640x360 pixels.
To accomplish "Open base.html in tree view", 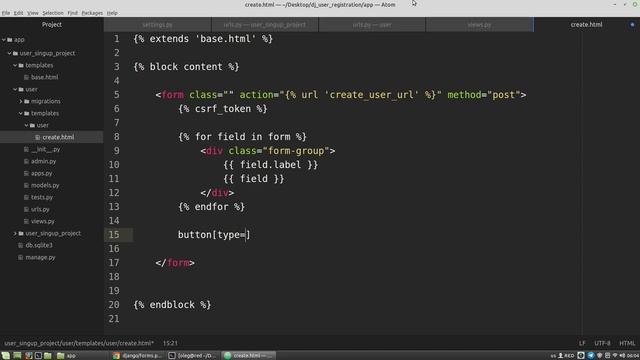I will (x=44, y=77).
